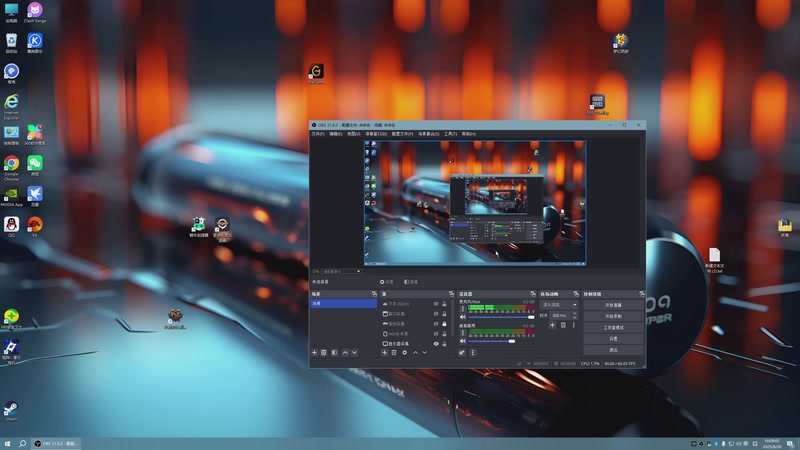The height and width of the screenshot is (450, 800).
Task: Click Filters button in source toolbar
Action: 411,282
